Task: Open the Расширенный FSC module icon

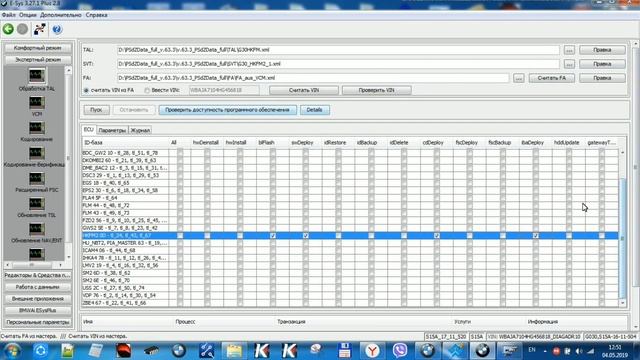Action: [x=37, y=178]
